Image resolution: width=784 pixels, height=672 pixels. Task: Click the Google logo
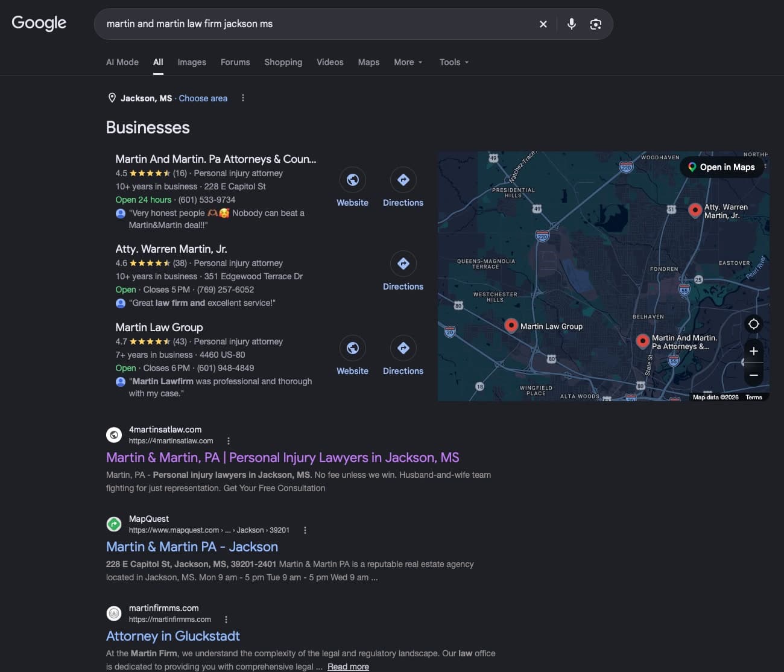pos(39,23)
